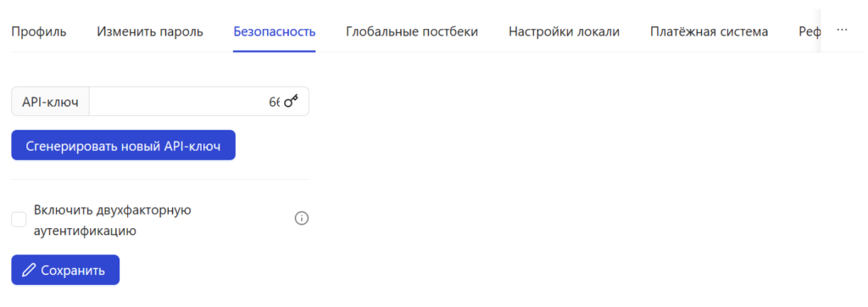Viewport: 868px width, 307px height.
Task: Enable the two-factor authentication checkbox
Action: 19,220
